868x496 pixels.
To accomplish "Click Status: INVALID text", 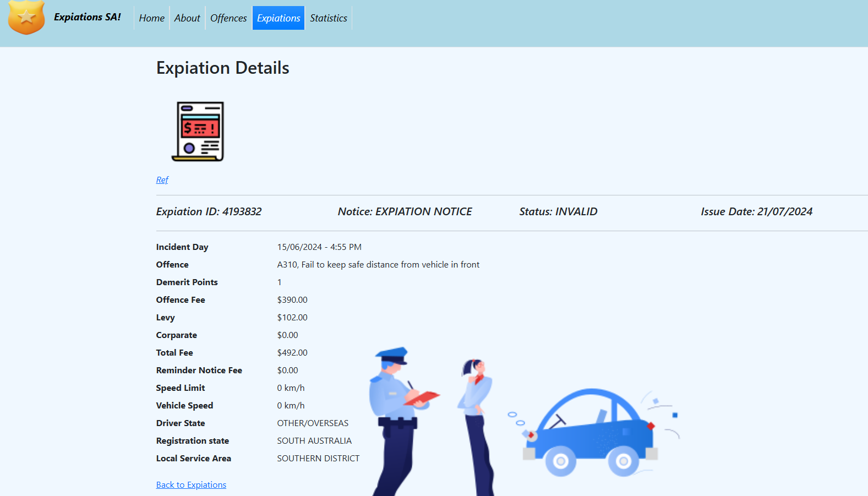I will click(x=559, y=212).
